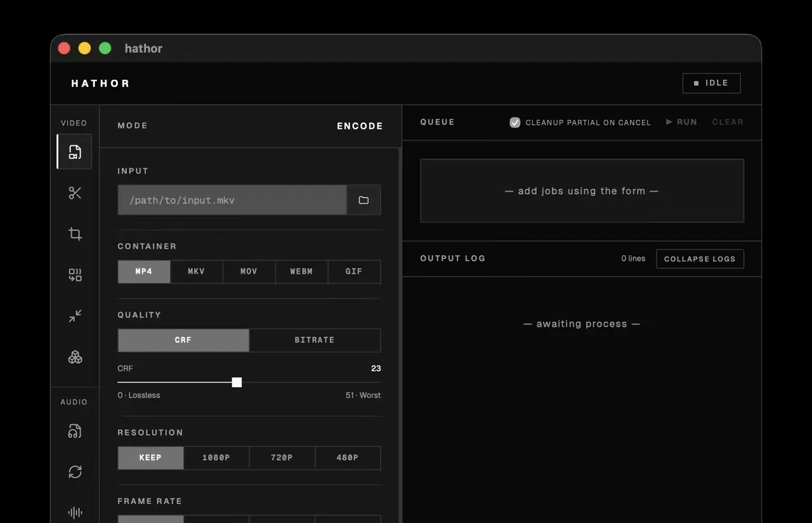Switch to the Video section
Image resolution: width=812 pixels, height=523 pixels.
coord(74,122)
